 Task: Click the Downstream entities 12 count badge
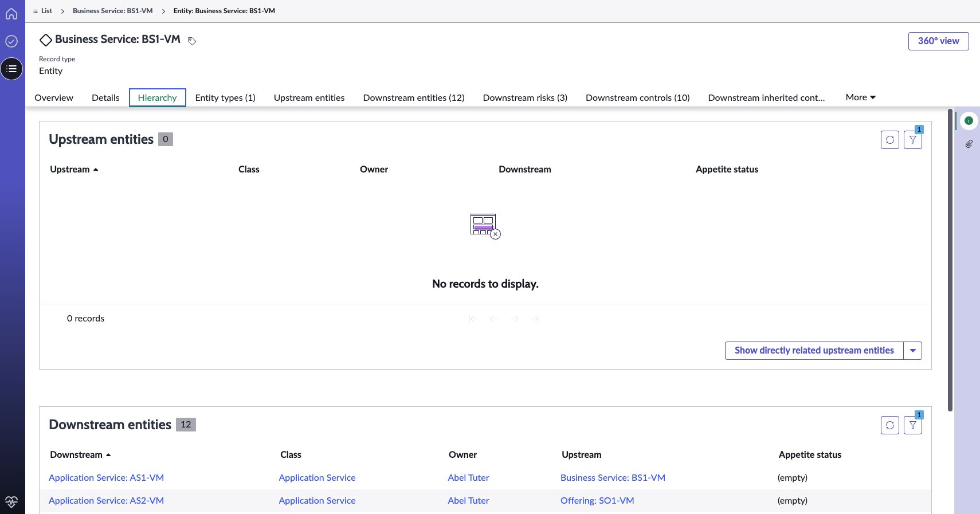(x=186, y=425)
